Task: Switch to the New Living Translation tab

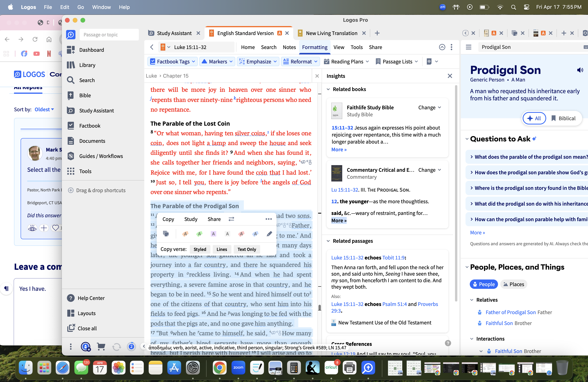Action: tap(331, 33)
